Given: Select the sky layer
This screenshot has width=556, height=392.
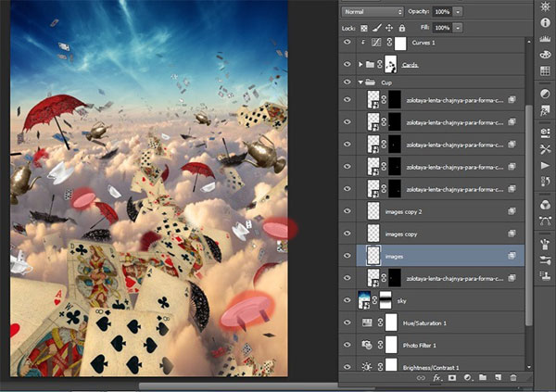Looking at the screenshot, I should tap(440, 301).
